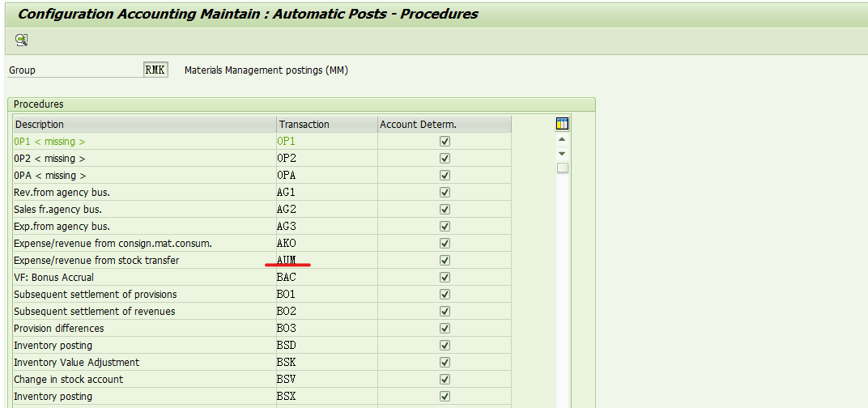Click the Group field containing RMK
The height and width of the screenshot is (408, 868).
point(155,70)
